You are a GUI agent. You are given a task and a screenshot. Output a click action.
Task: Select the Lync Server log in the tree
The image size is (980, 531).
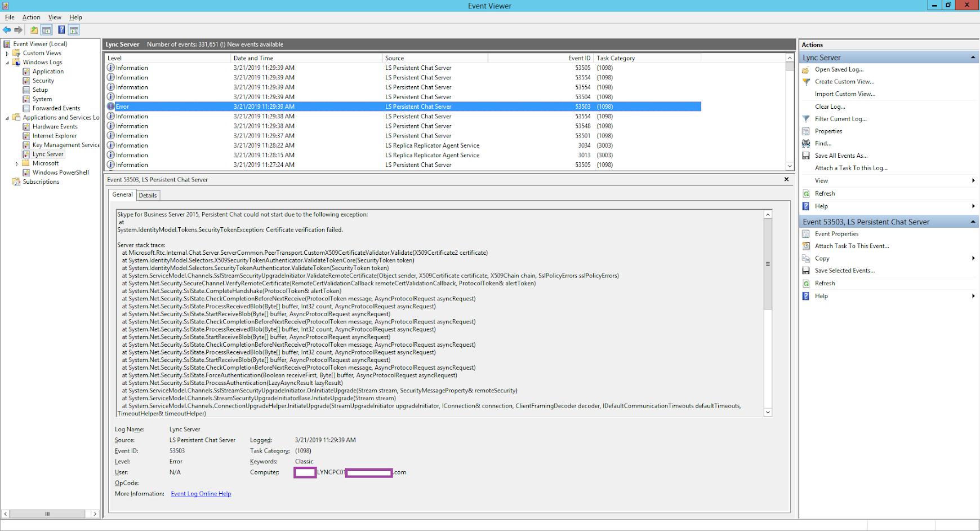coord(48,154)
